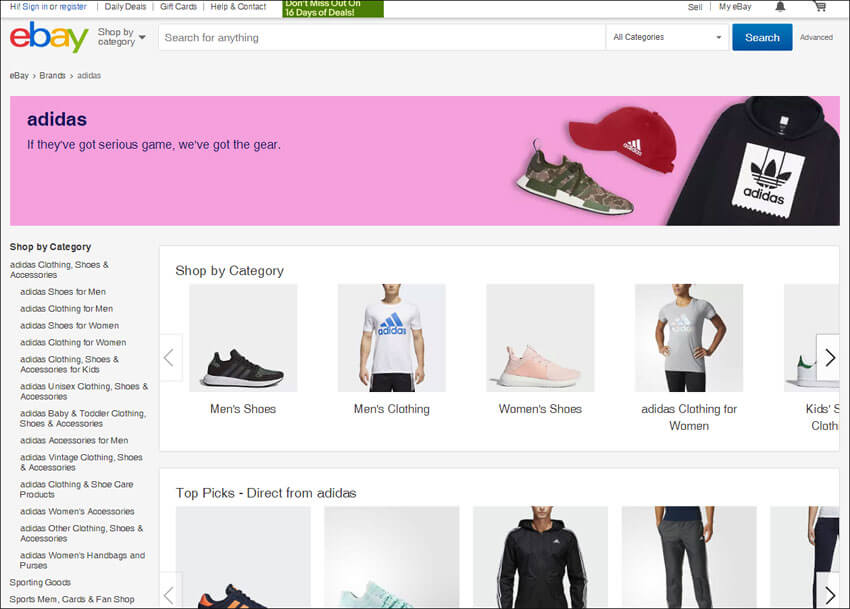Open adidas Vintage Clothing, Shoes & Accessories
850x609 pixels.
coord(81,462)
